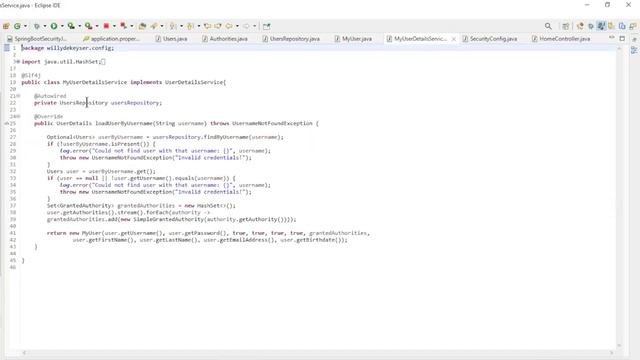Click the Pin Editor icon at toolbar end
The height and width of the screenshot is (360, 640).
click(267, 27)
